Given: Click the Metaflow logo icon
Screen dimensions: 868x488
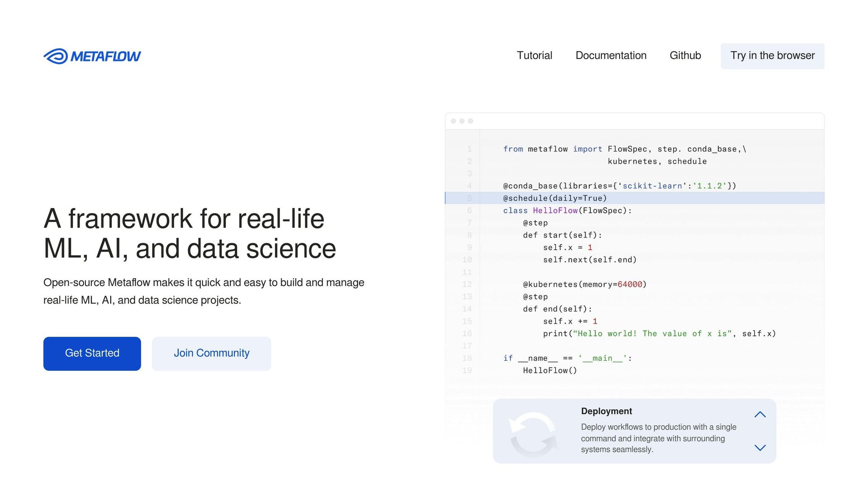Looking at the screenshot, I should (56, 56).
